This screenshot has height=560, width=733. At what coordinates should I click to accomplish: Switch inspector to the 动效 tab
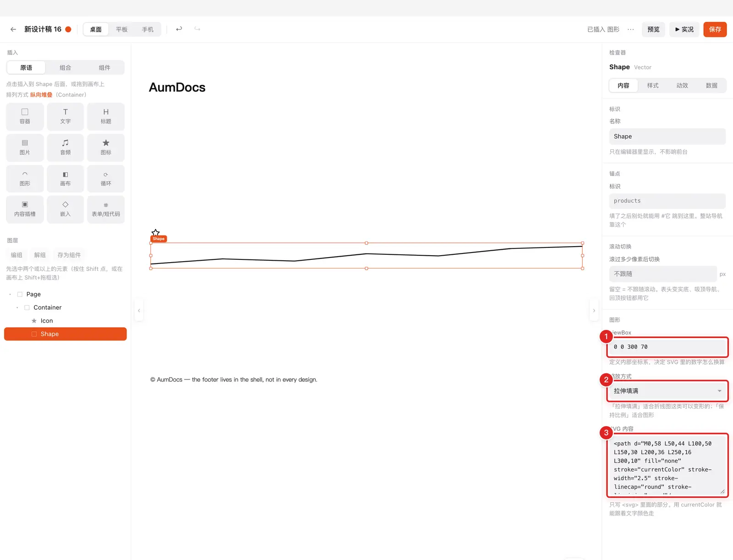[x=682, y=86]
